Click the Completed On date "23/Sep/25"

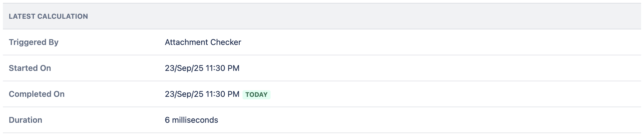click(x=184, y=94)
